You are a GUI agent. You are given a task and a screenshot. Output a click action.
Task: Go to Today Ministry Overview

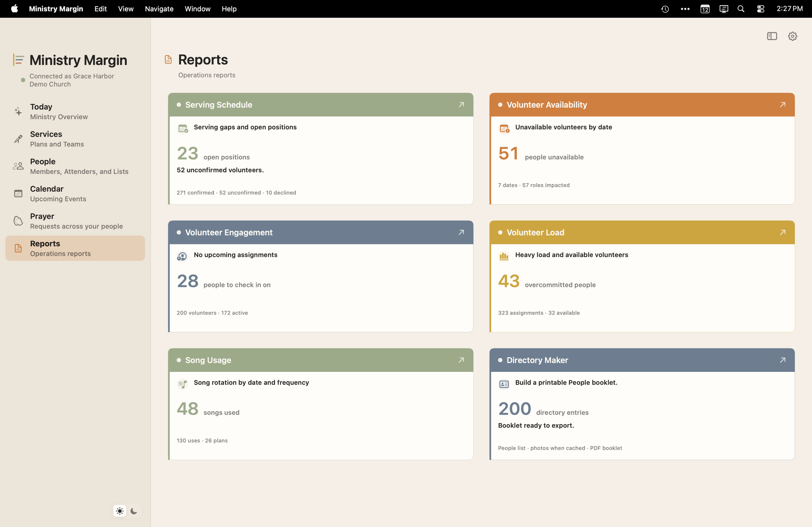(x=75, y=111)
